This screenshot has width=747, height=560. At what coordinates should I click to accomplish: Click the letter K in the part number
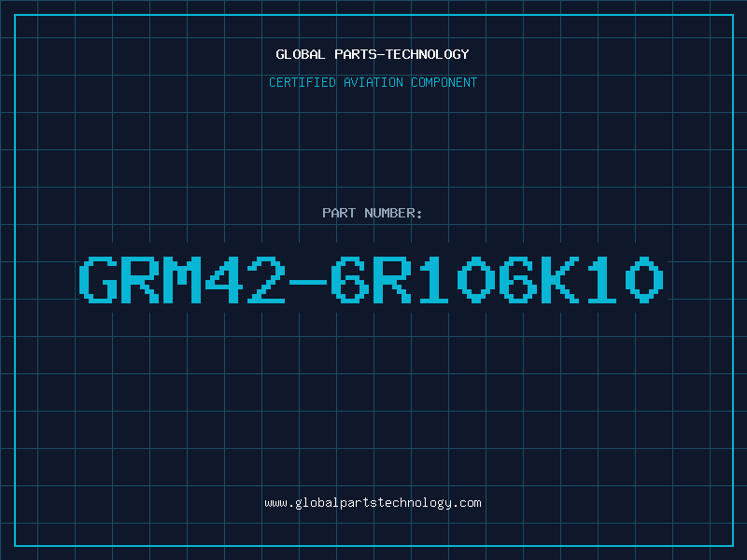tap(559, 280)
